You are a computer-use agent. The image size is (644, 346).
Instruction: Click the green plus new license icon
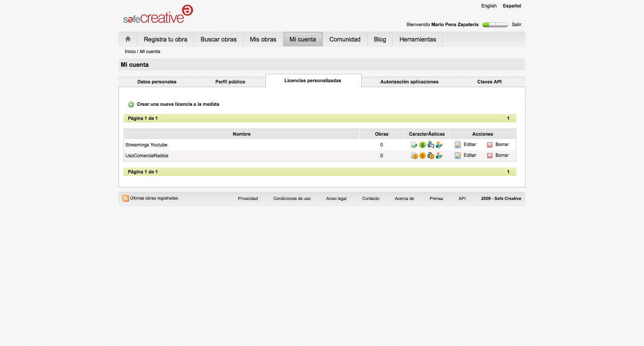coord(131,105)
